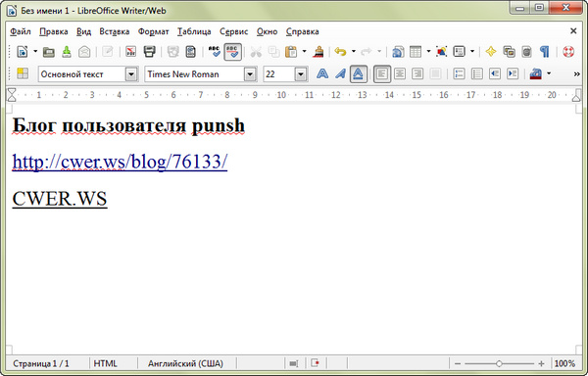
Task: Expand the paragraph style Основной текст dropdown
Action: pos(131,74)
